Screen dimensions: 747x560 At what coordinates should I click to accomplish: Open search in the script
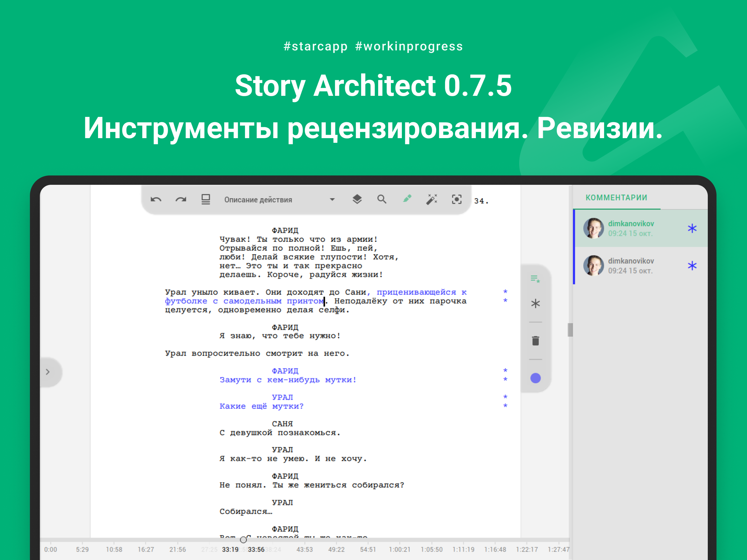382,199
